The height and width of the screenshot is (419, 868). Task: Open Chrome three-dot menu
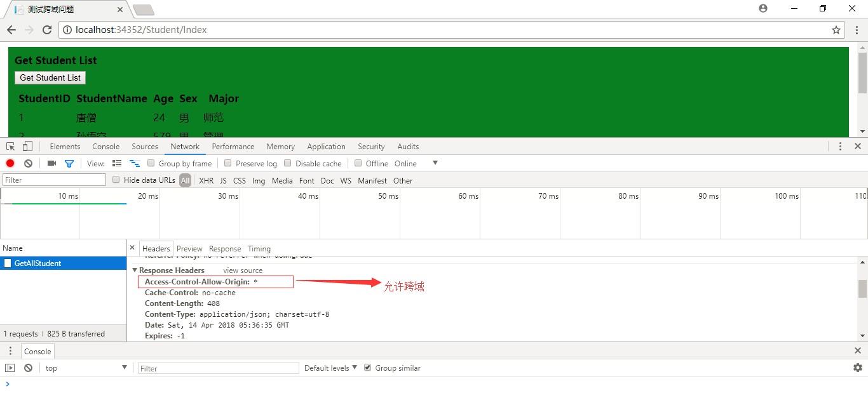click(x=857, y=30)
